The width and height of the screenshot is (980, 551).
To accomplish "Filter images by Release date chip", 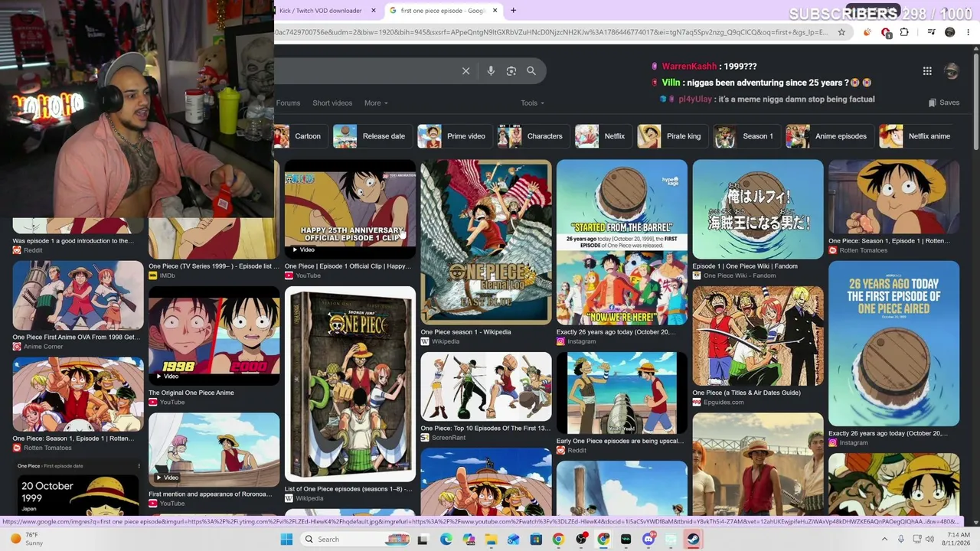I will (371, 136).
